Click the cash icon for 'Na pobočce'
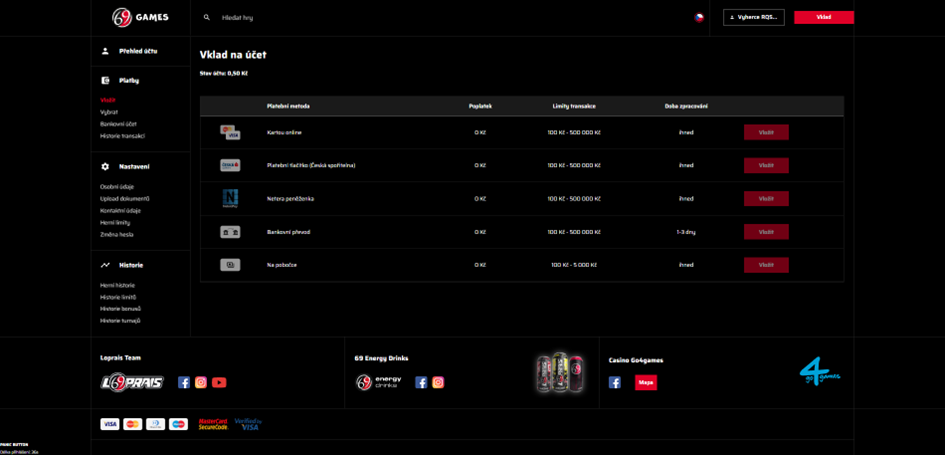The image size is (945, 455). [x=230, y=265]
